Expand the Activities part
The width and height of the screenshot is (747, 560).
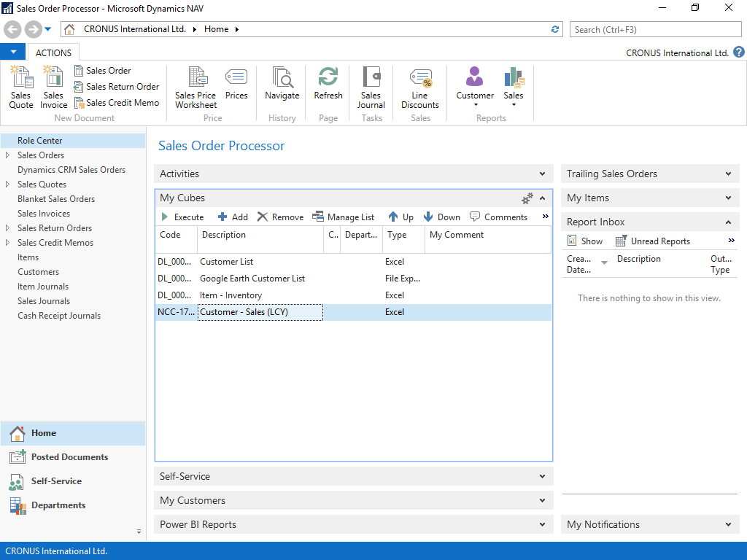tap(542, 174)
